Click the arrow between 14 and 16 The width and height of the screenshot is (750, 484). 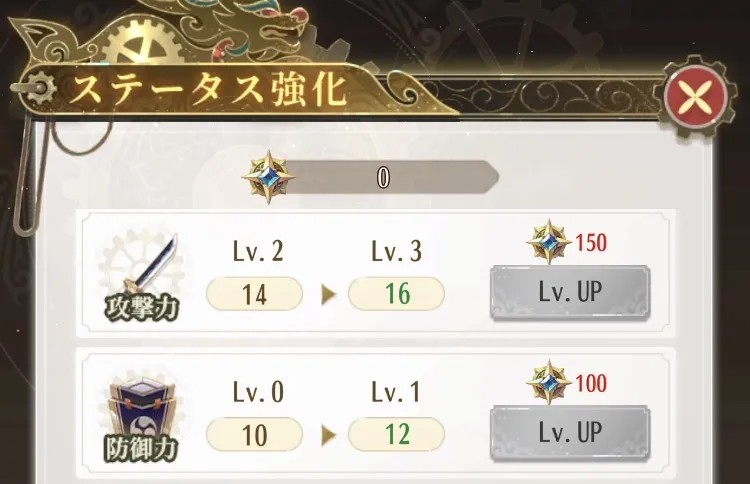point(328,295)
